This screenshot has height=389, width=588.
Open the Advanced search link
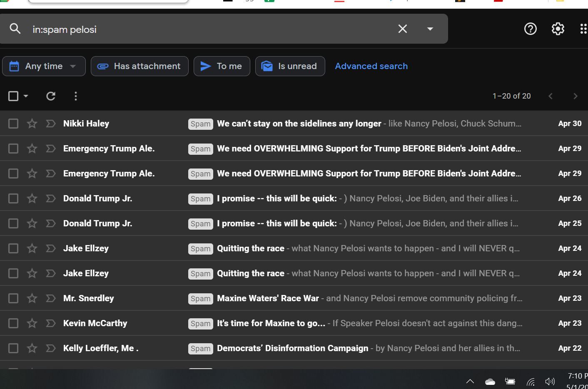(371, 66)
